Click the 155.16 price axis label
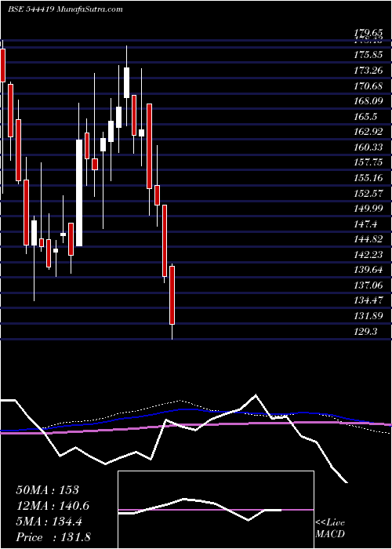 (x=368, y=178)
